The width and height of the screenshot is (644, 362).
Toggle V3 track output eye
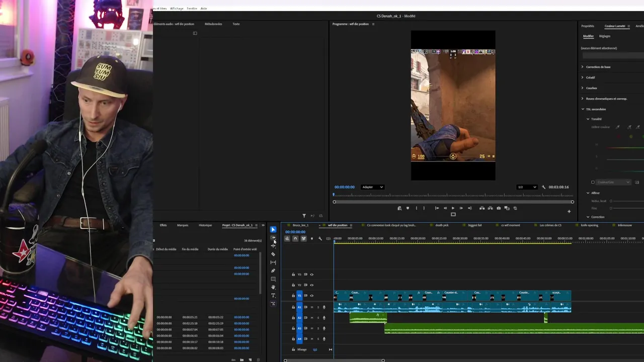[x=311, y=275]
